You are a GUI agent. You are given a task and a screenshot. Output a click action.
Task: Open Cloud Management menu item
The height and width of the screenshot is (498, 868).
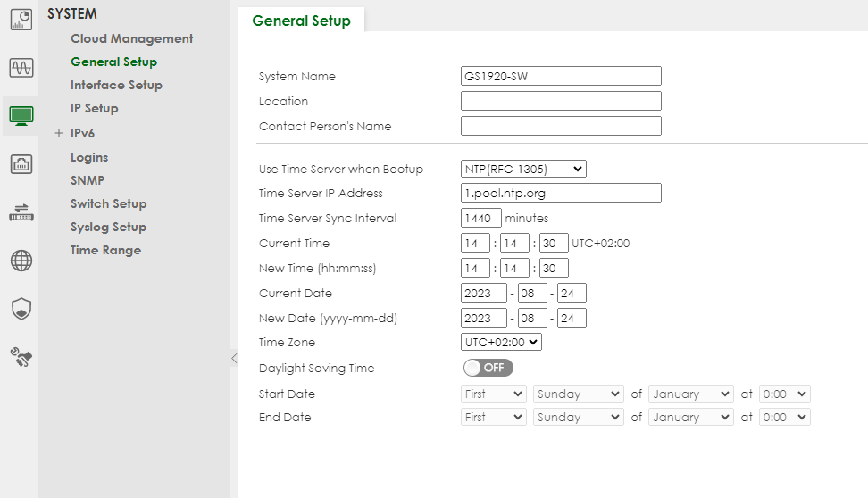pyautogui.click(x=131, y=38)
